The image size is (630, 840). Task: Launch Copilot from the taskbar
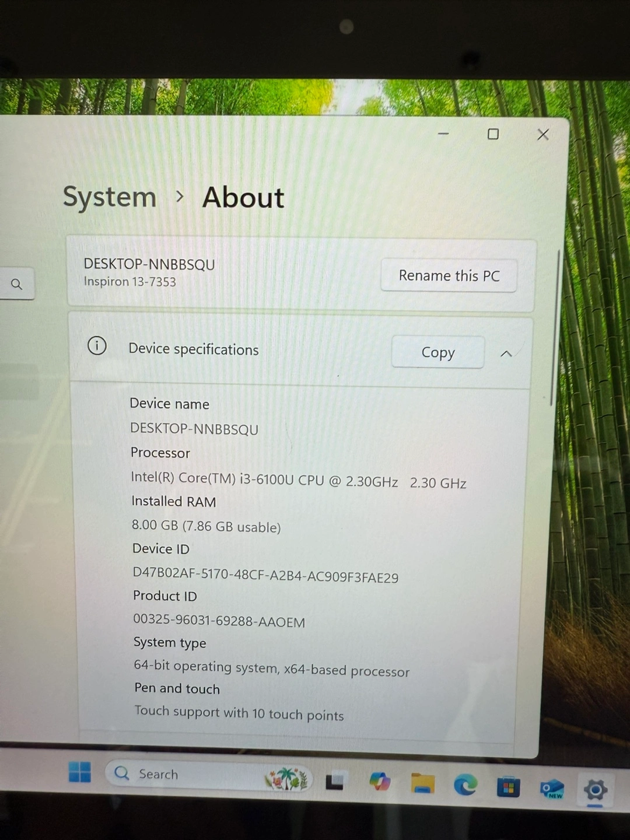click(380, 782)
